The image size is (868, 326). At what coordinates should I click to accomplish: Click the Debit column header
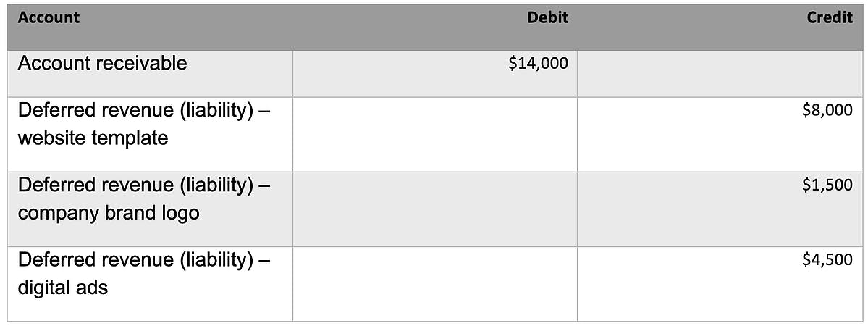tap(547, 18)
